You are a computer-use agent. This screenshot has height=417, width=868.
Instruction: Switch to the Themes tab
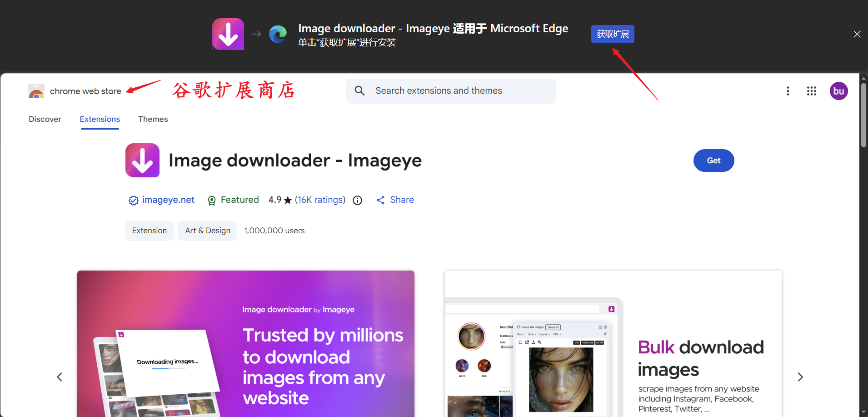pos(153,119)
